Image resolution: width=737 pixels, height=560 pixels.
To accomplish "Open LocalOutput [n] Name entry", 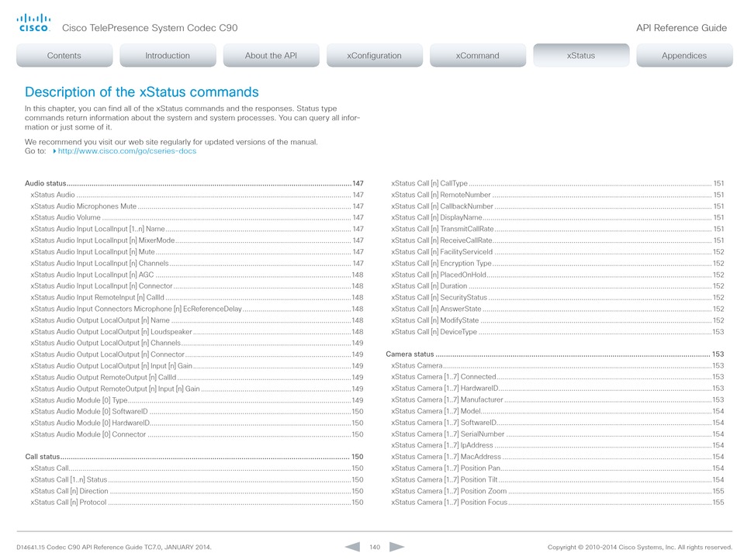I will 197,320.
